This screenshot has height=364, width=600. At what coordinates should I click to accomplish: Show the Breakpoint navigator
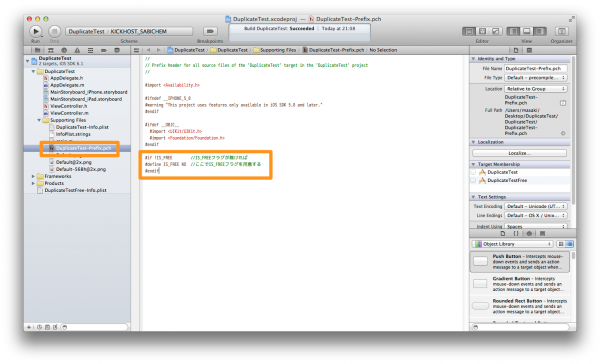pyautogui.click(x=104, y=50)
